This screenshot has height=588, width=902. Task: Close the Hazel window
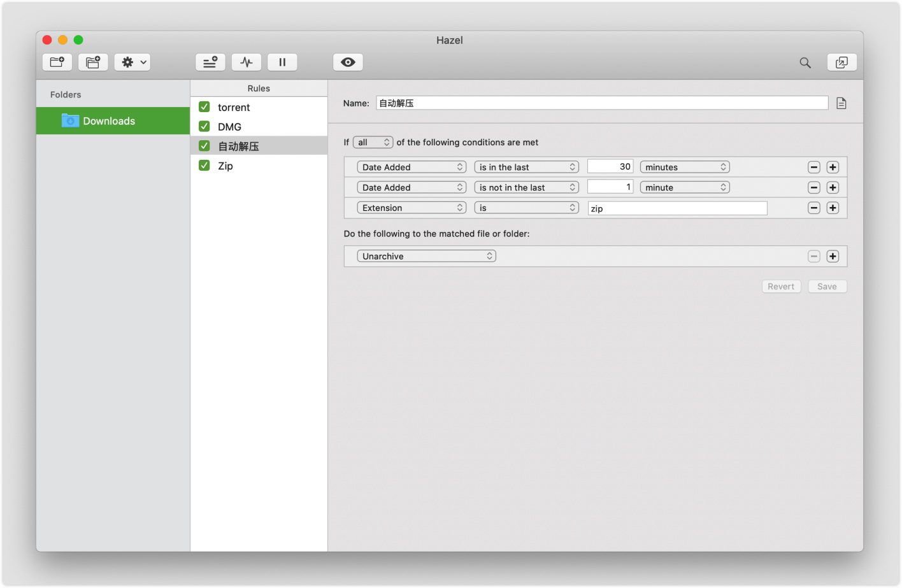click(47, 39)
